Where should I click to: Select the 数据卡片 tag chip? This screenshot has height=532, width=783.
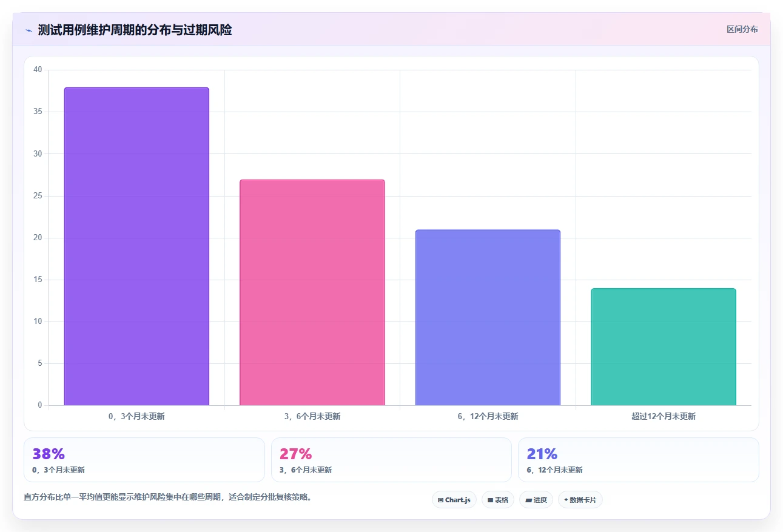coord(580,500)
